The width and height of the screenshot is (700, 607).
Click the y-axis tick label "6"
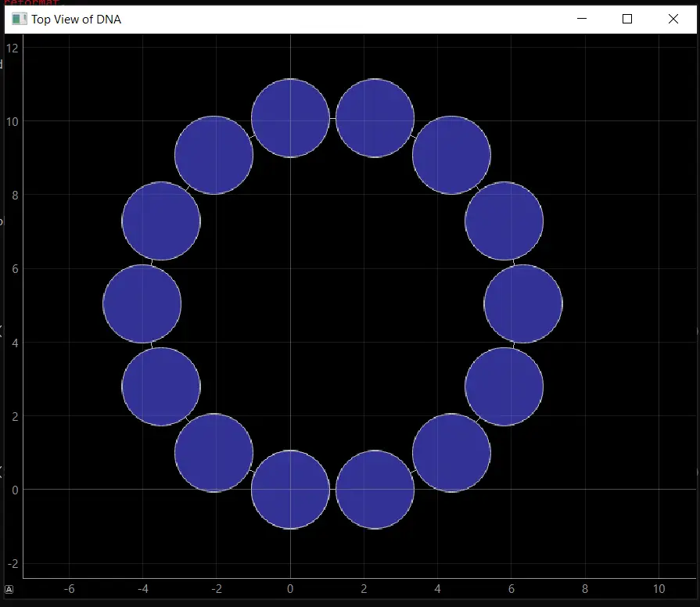coord(14,269)
